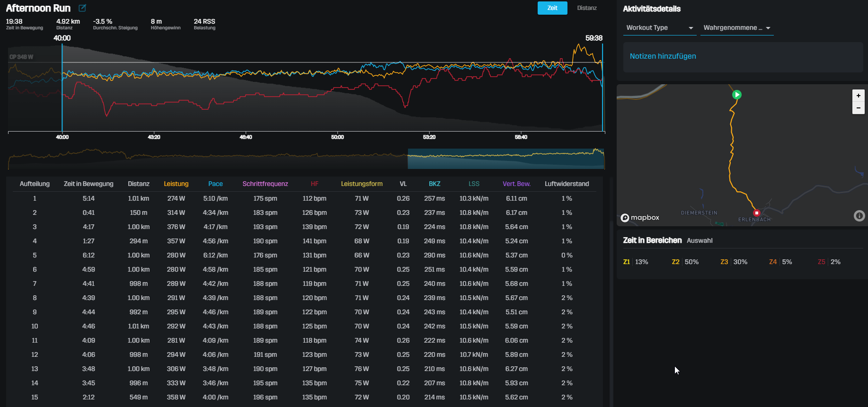Open the Workout Type dropdown
This screenshot has width=868, height=407.
659,28
